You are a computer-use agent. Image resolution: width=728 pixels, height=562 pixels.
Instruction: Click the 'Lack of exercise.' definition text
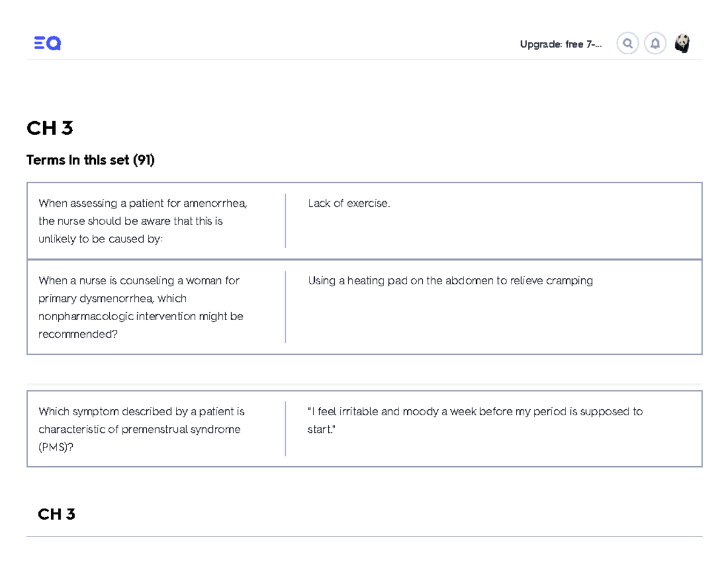(349, 203)
